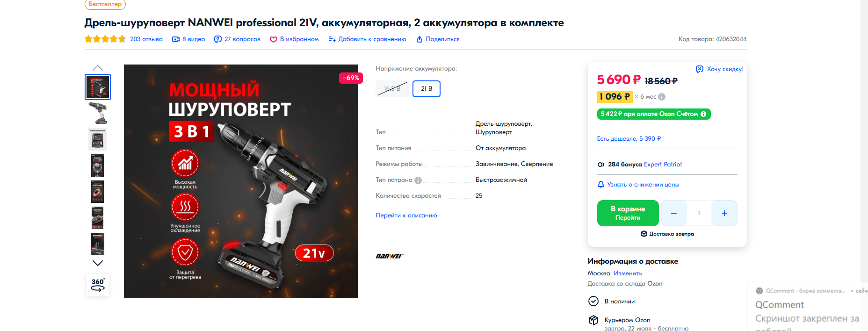This screenshot has width=868, height=331.
Task: Select the crossed-out 16.8 В voltage option
Action: point(392,89)
